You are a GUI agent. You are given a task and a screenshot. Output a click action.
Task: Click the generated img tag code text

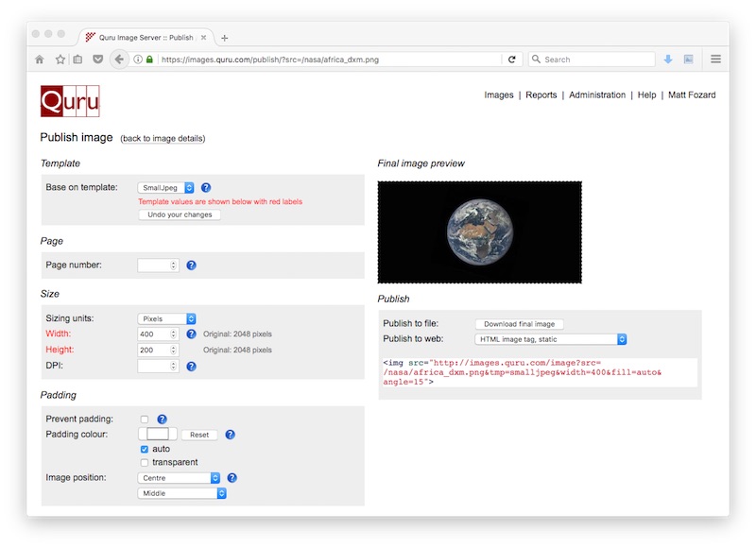click(540, 372)
